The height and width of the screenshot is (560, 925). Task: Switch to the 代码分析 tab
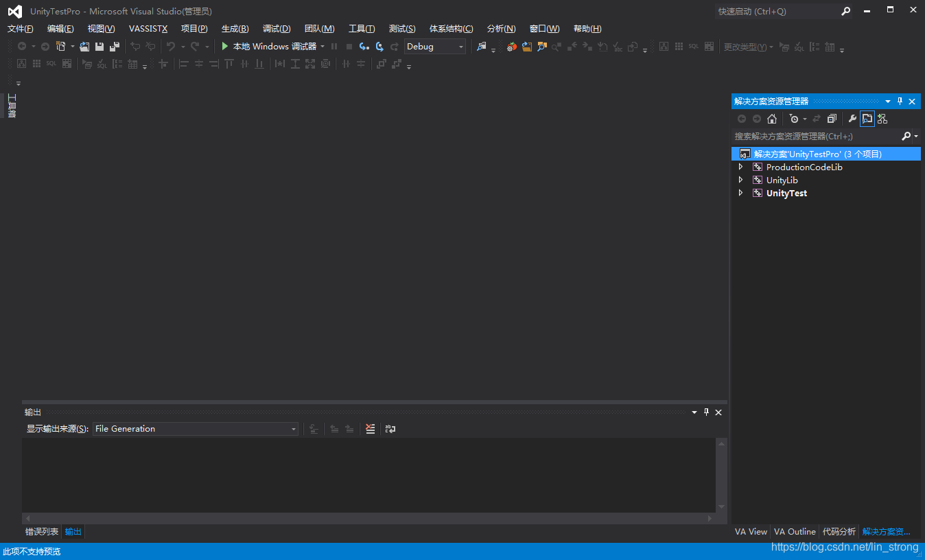point(839,532)
